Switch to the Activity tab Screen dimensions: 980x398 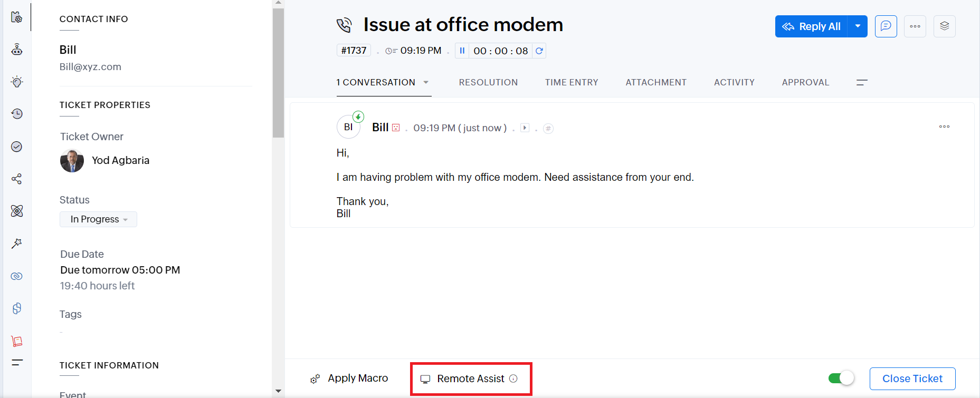click(x=734, y=82)
